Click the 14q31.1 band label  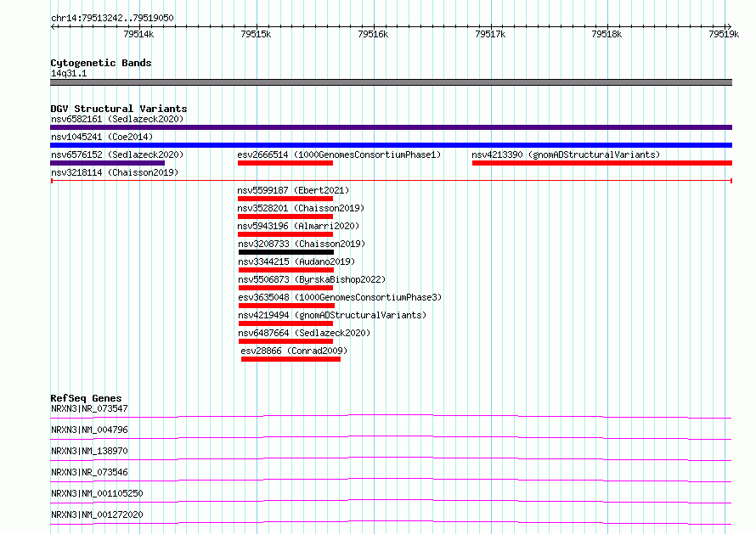[x=69, y=73]
